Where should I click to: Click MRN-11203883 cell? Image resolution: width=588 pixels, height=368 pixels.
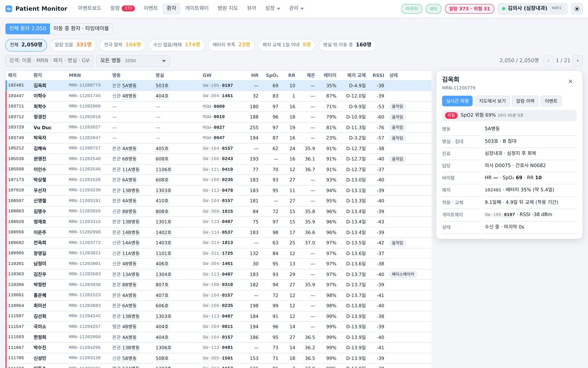tap(85, 306)
